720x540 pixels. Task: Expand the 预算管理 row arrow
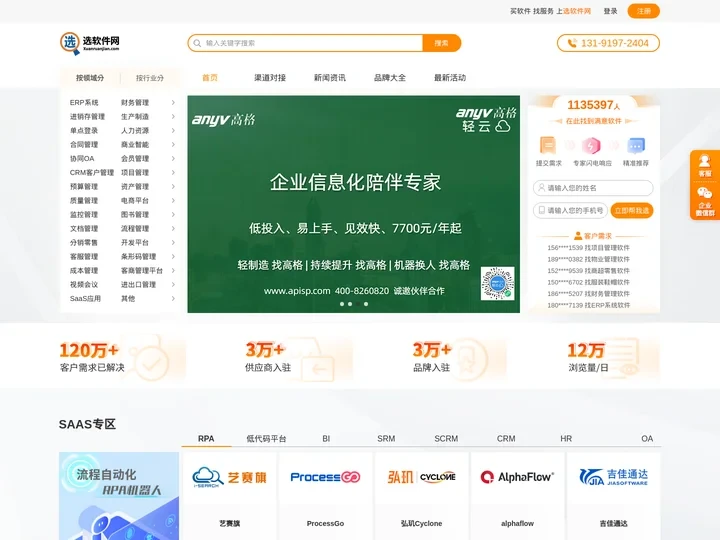pyautogui.click(x=173, y=186)
